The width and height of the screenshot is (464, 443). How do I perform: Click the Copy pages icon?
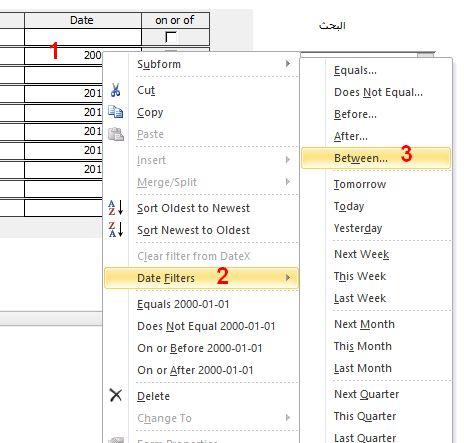click(x=116, y=112)
